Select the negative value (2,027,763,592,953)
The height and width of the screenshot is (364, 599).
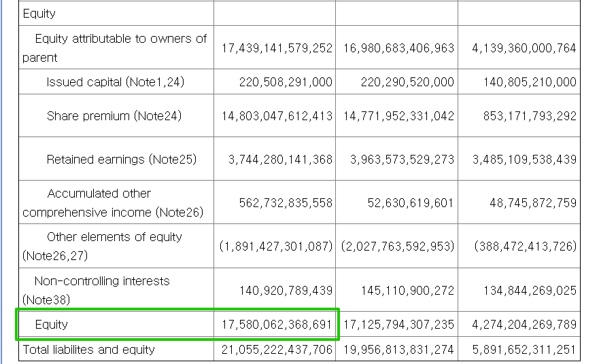[x=398, y=246]
